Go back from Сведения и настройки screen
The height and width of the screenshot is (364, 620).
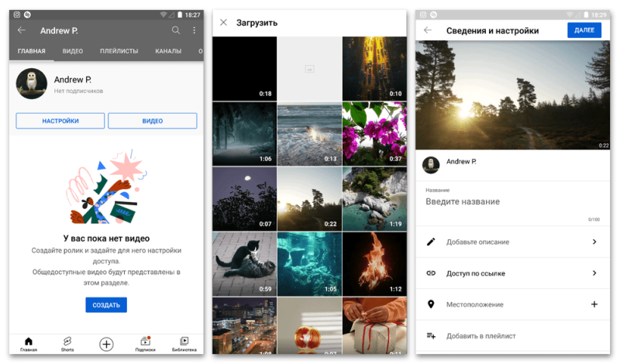(x=428, y=30)
